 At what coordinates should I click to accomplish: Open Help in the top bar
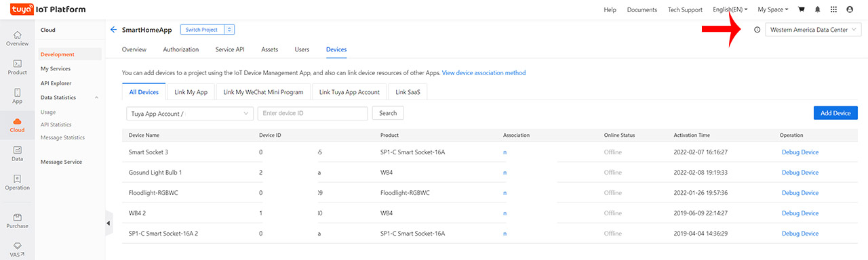[610, 9]
